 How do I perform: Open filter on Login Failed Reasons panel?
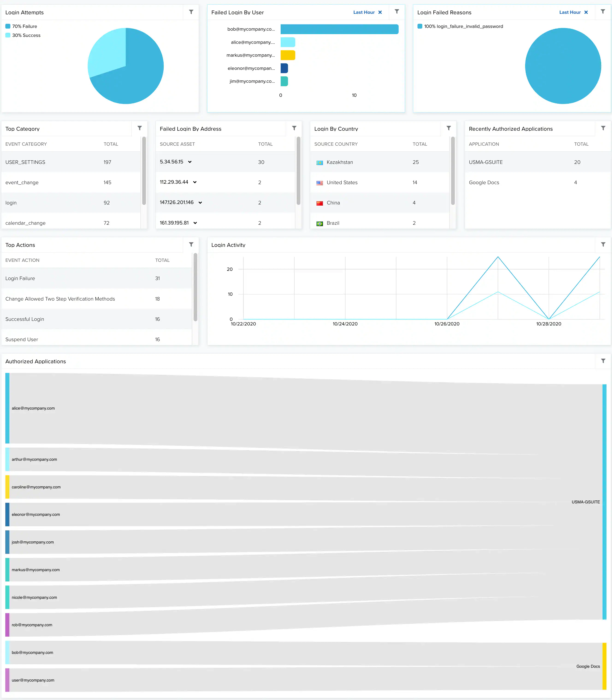603,12
